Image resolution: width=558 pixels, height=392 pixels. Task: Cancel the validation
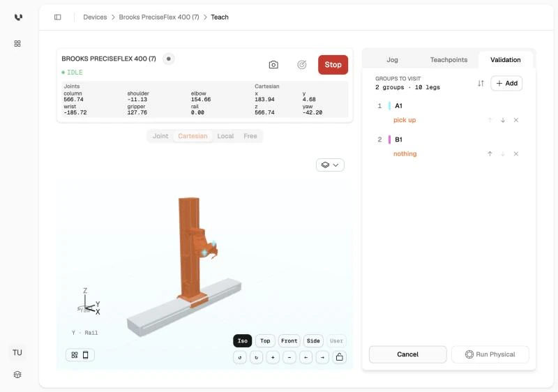(x=408, y=354)
